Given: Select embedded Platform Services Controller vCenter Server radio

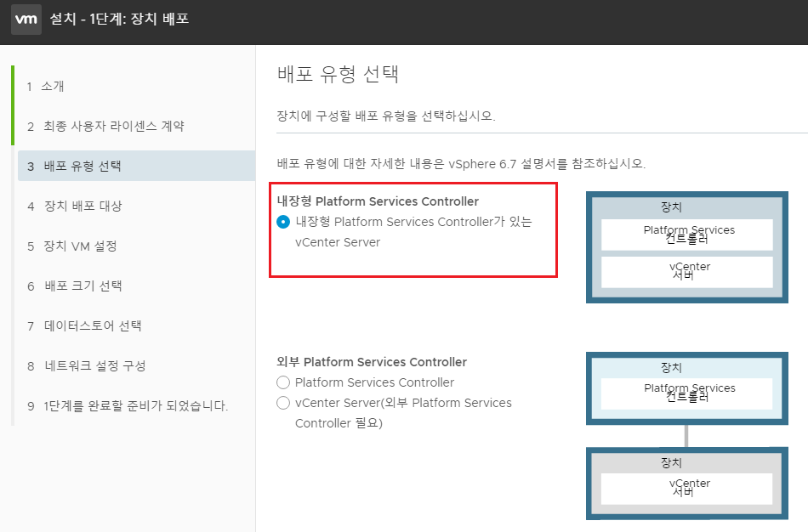Looking at the screenshot, I should click(x=283, y=222).
